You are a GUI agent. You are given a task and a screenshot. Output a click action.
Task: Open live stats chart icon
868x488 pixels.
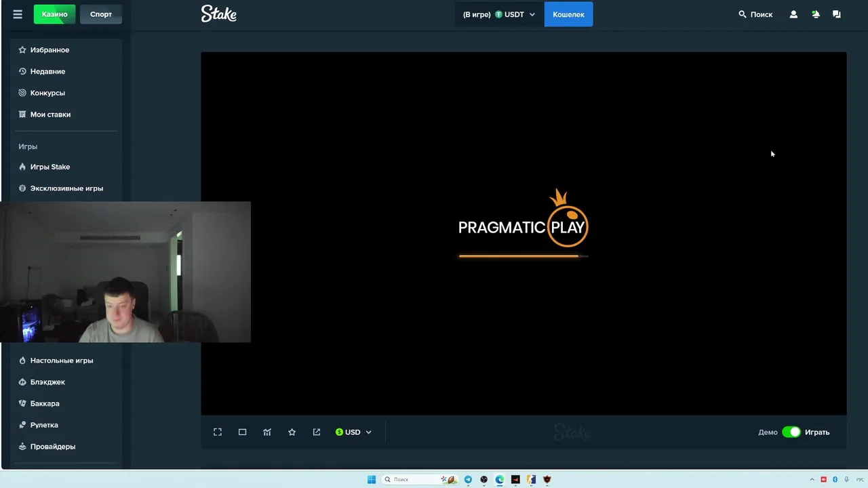pos(267,432)
